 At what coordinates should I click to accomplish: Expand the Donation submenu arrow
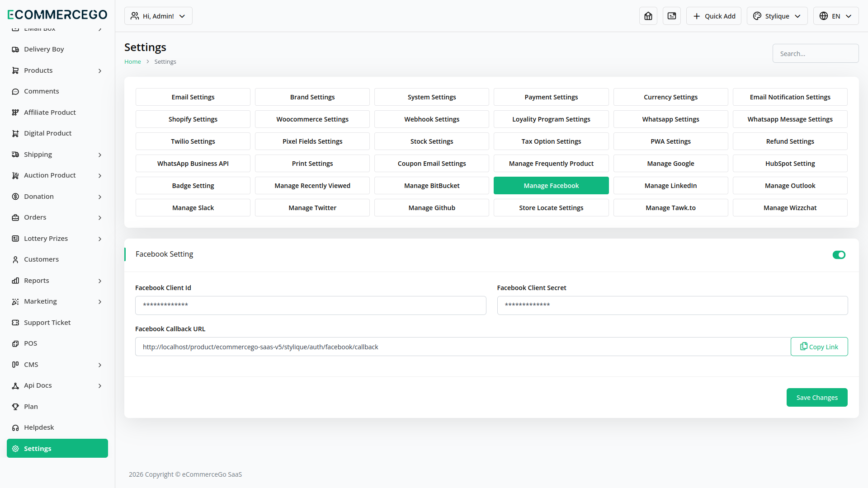100,197
